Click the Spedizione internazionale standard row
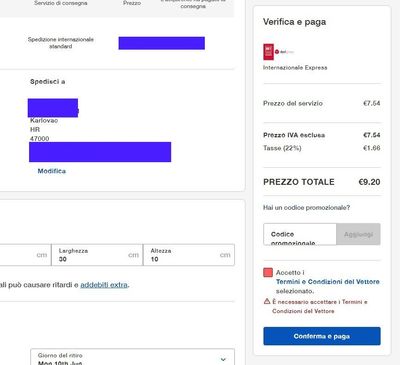The width and height of the screenshot is (400, 365). pyautogui.click(x=117, y=43)
